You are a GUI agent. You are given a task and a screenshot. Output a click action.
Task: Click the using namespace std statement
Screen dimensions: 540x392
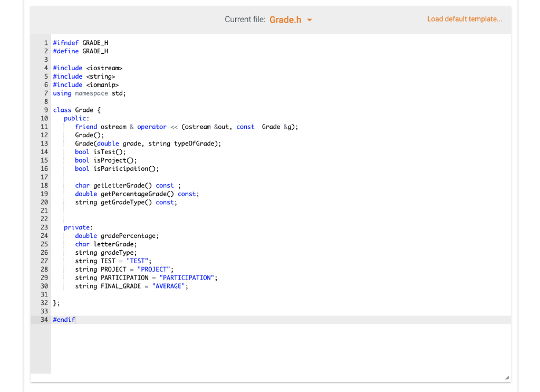click(x=89, y=93)
